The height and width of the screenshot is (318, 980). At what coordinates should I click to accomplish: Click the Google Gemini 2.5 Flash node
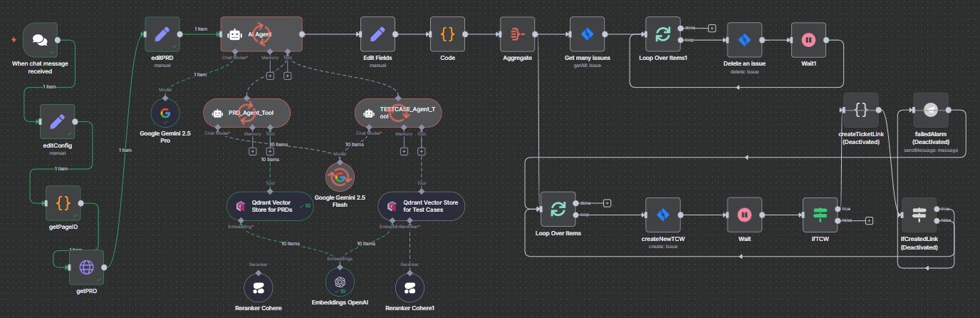pyautogui.click(x=340, y=175)
